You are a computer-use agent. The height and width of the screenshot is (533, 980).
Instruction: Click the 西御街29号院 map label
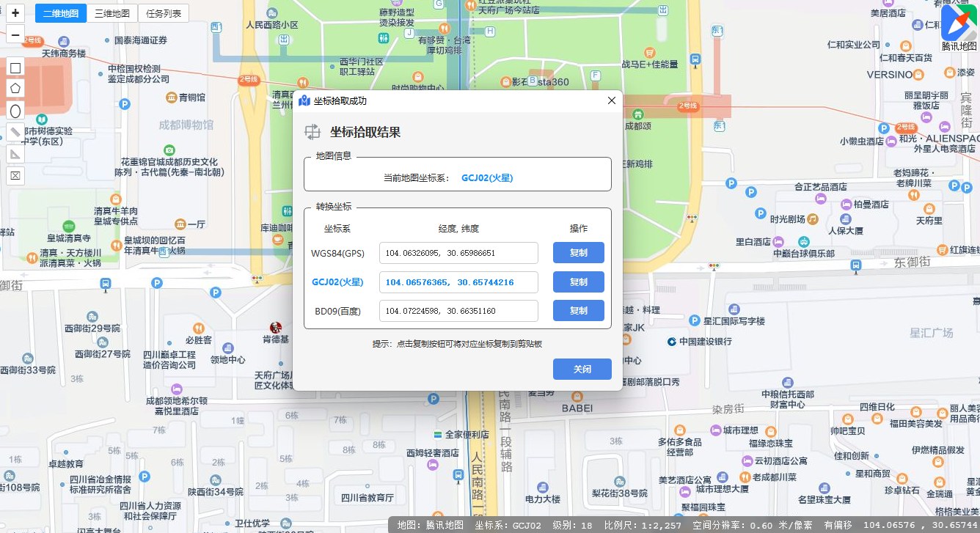92,328
